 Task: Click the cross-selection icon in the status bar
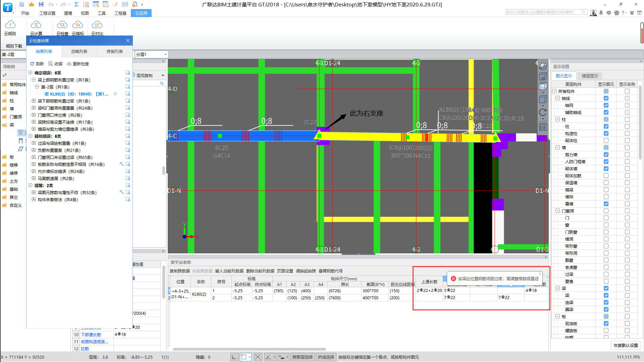click(258, 357)
